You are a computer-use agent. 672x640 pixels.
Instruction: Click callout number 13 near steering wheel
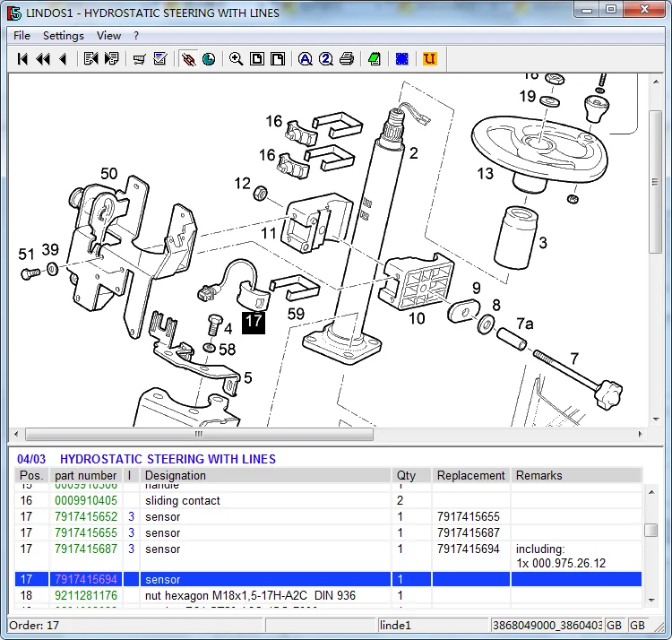[x=485, y=174]
